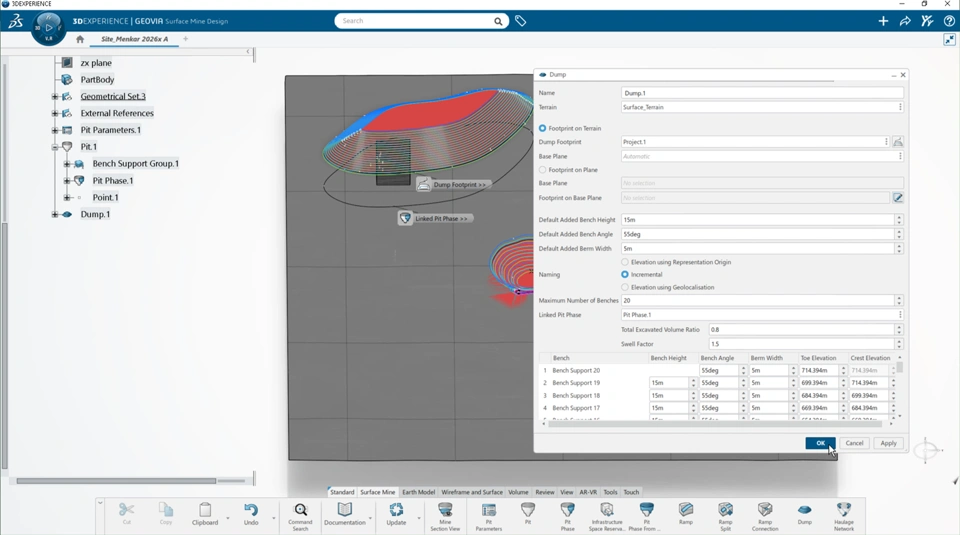Click the Copy icon
This screenshot has width=960, height=535.
tap(166, 510)
